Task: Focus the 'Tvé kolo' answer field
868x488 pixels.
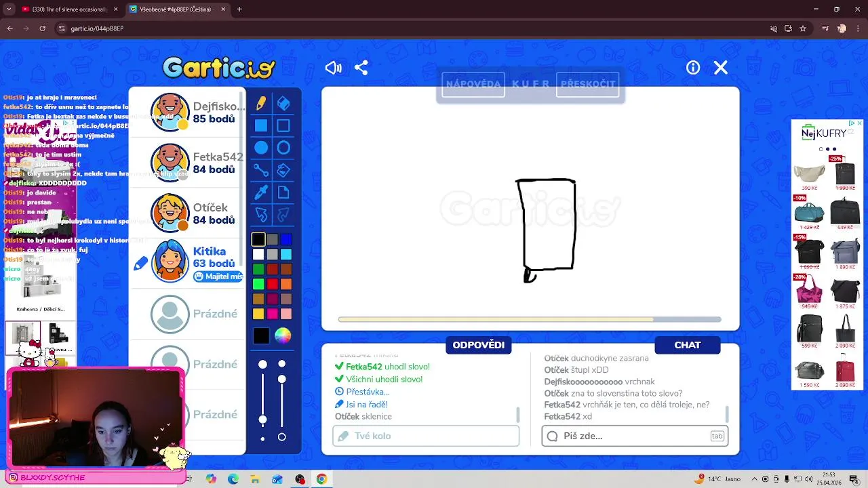Action: tap(426, 436)
